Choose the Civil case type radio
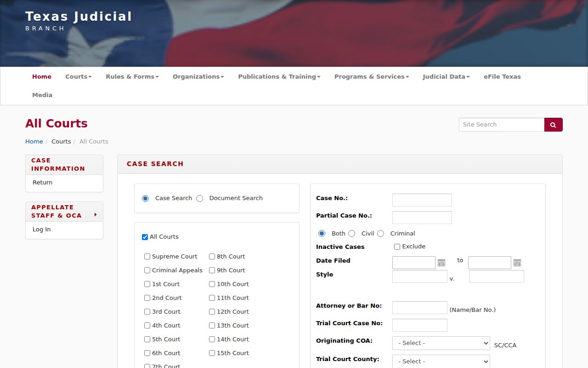The image size is (588, 368). 352,234
